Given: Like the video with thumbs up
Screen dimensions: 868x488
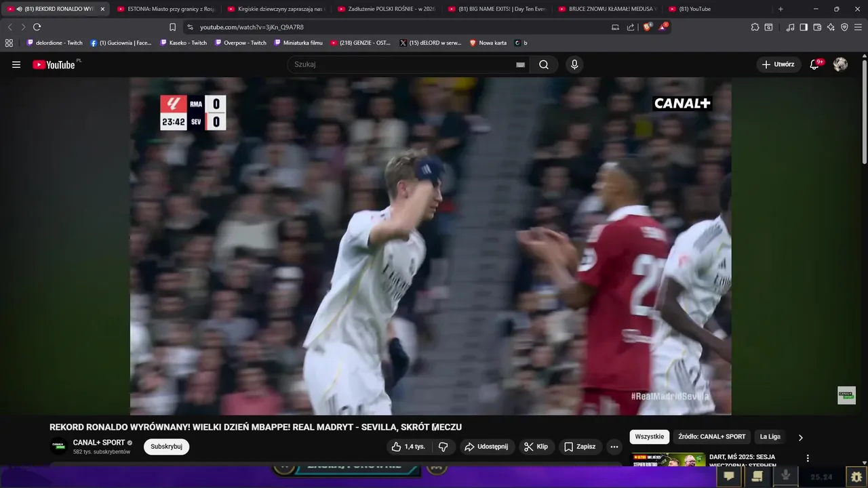Looking at the screenshot, I should (408, 447).
